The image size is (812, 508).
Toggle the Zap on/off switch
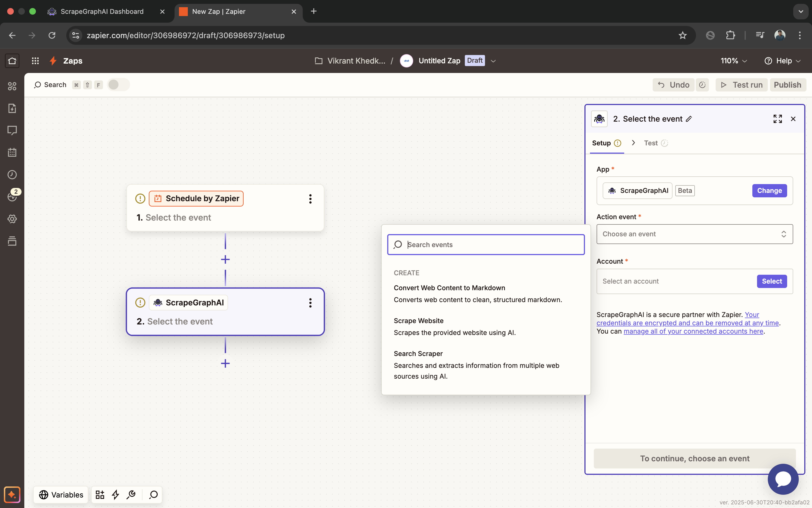tap(118, 85)
